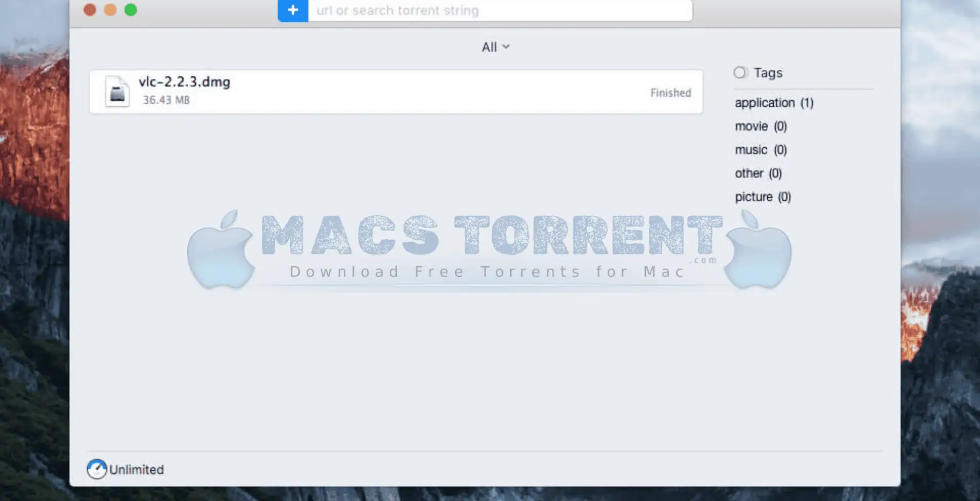
Task: Open the Unlimited speed setting
Action: [136, 470]
